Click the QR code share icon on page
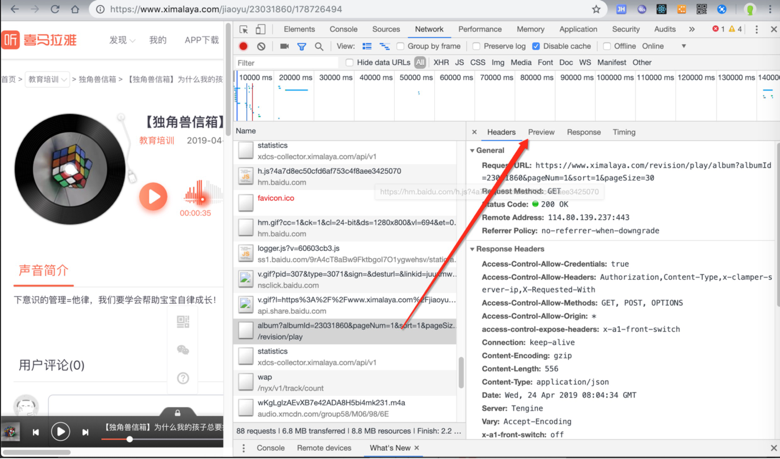Screen dimensions: 780x459 pyautogui.click(x=183, y=322)
